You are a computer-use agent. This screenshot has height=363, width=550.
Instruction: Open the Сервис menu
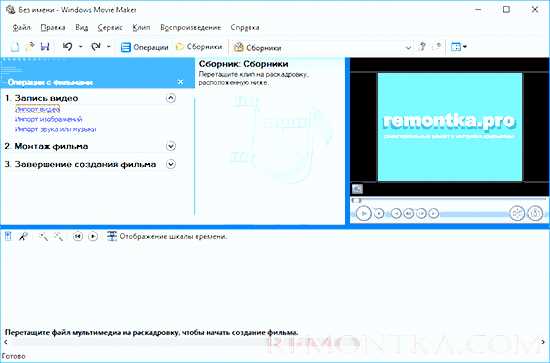[110, 27]
